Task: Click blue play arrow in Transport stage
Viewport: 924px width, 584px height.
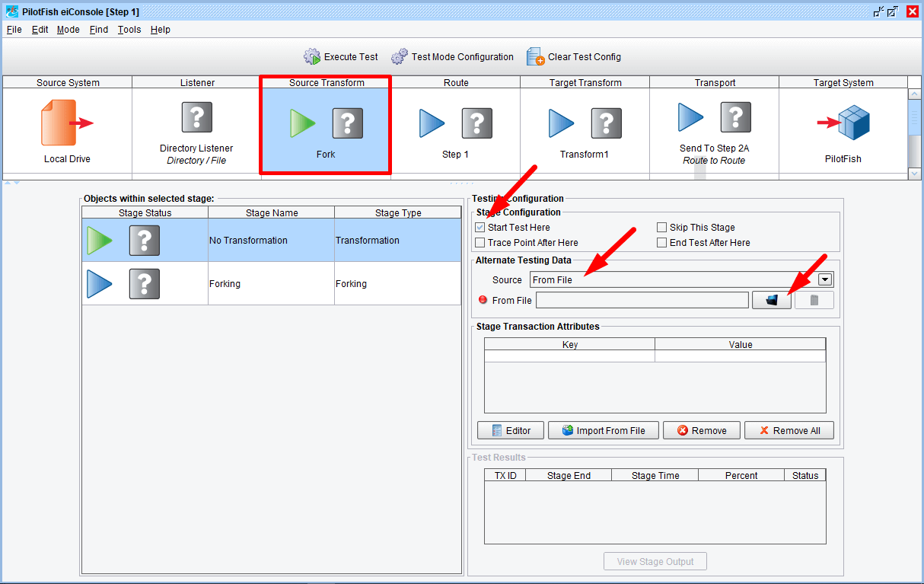Action: tap(691, 117)
